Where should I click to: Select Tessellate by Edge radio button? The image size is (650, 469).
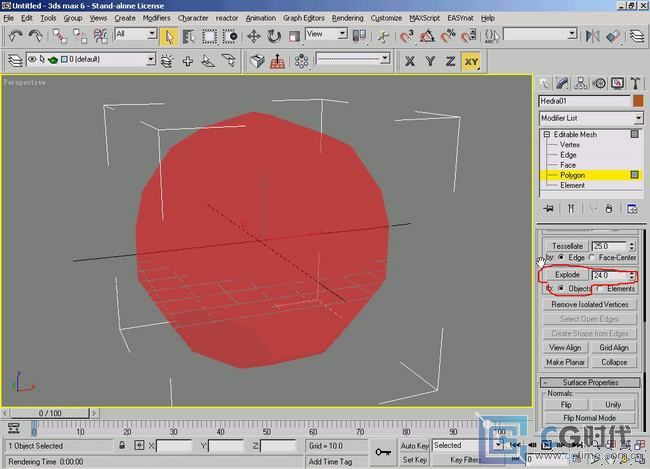click(x=561, y=258)
